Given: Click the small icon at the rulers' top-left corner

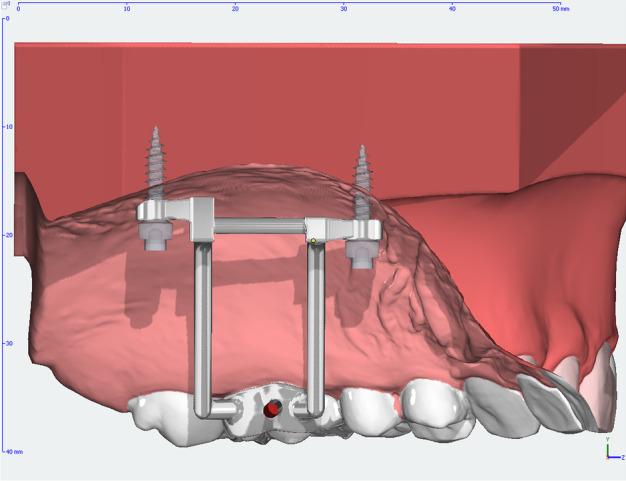Looking at the screenshot, I should pyautogui.click(x=6, y=5).
